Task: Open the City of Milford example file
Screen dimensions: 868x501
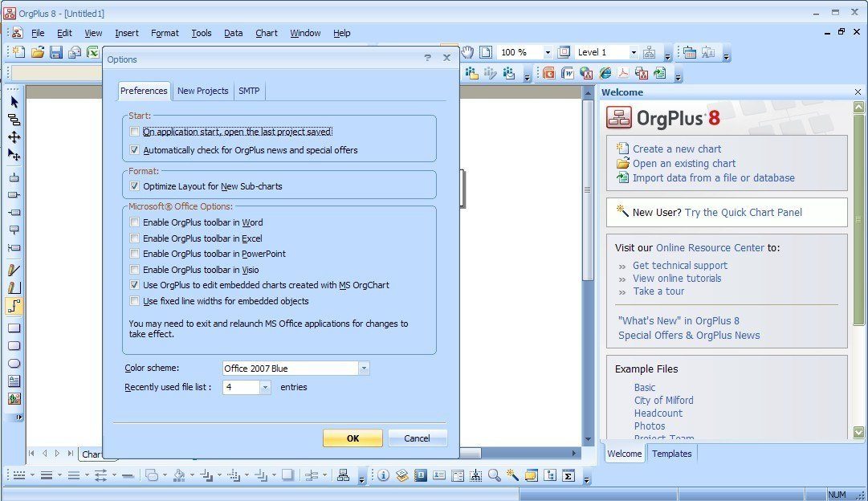Action: 663,401
